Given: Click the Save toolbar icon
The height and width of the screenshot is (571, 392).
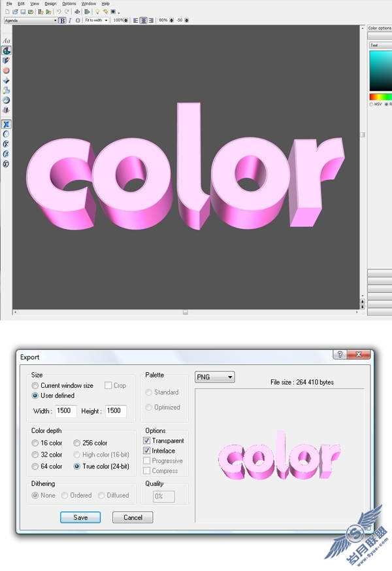Looking at the screenshot, I should point(23,12).
